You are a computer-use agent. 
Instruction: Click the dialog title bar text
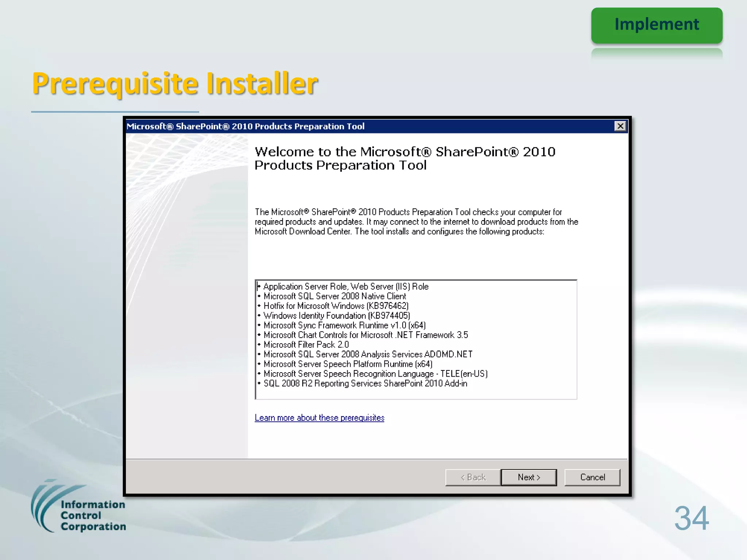pos(245,126)
